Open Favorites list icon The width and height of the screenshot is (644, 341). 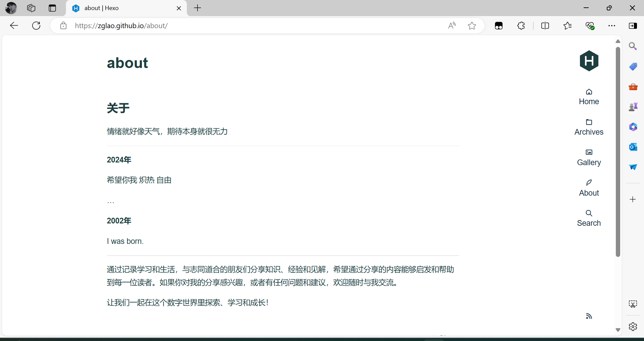click(568, 25)
